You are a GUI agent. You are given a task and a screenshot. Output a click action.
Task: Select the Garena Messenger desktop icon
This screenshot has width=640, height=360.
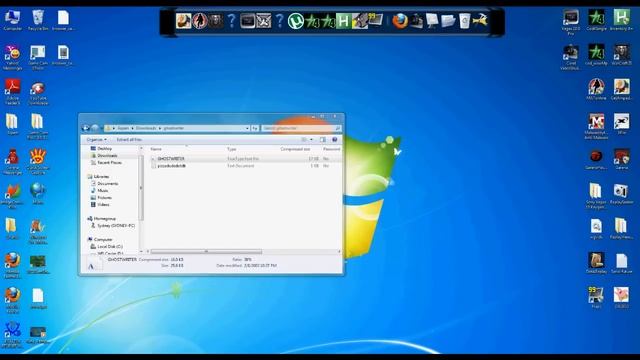pyautogui.click(x=12, y=162)
